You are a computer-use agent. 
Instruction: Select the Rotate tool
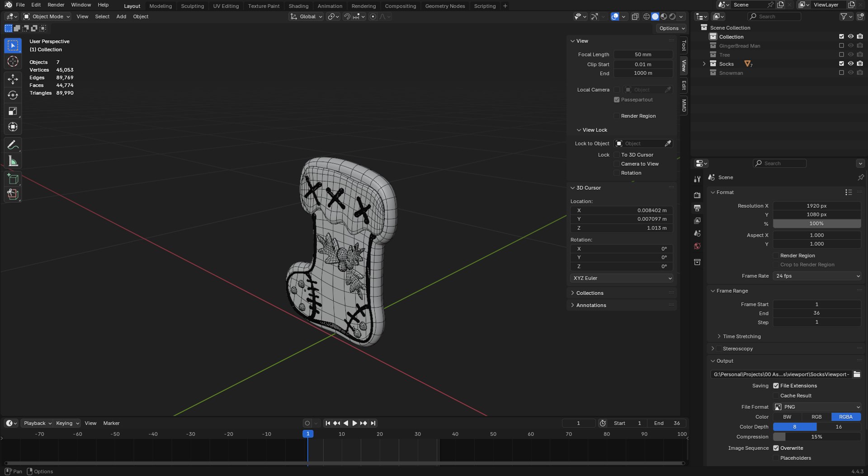click(x=13, y=95)
